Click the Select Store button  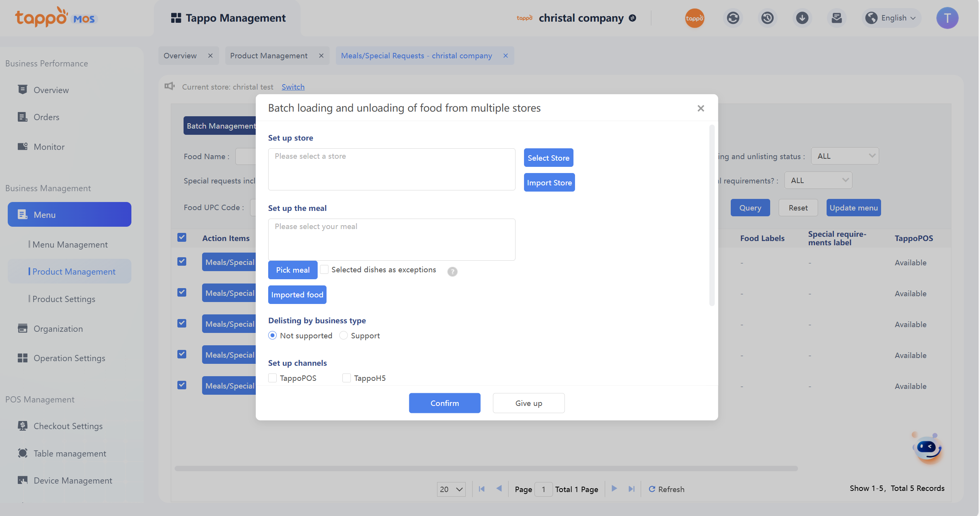(548, 158)
